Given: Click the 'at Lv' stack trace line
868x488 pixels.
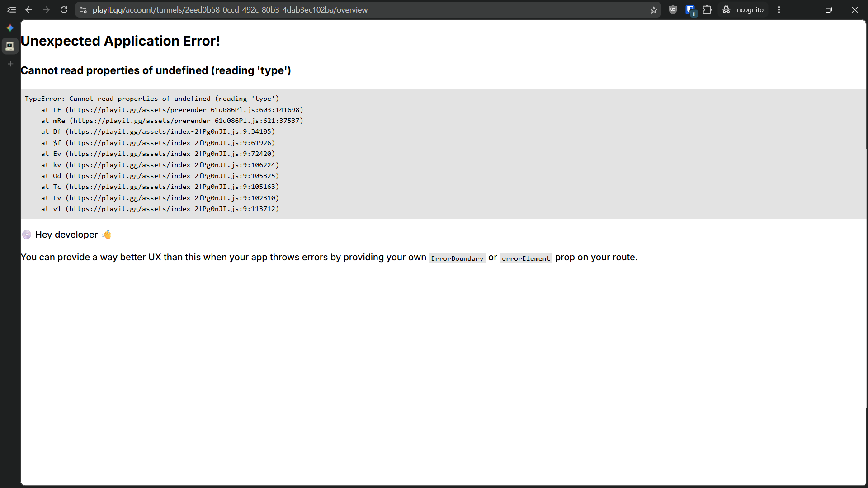Looking at the screenshot, I should [x=160, y=198].
